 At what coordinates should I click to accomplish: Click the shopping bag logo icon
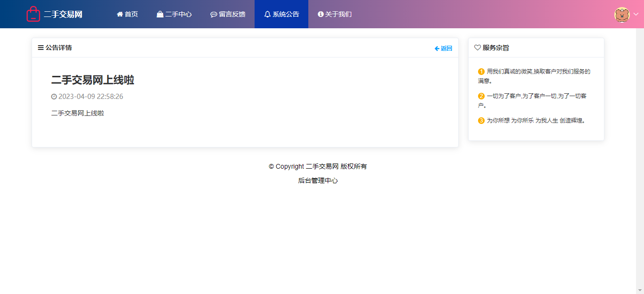(33, 14)
